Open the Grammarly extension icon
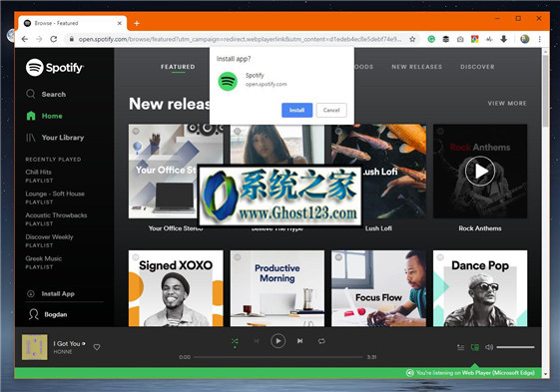Screen dimensions: 560x392 pyautogui.click(x=431, y=39)
